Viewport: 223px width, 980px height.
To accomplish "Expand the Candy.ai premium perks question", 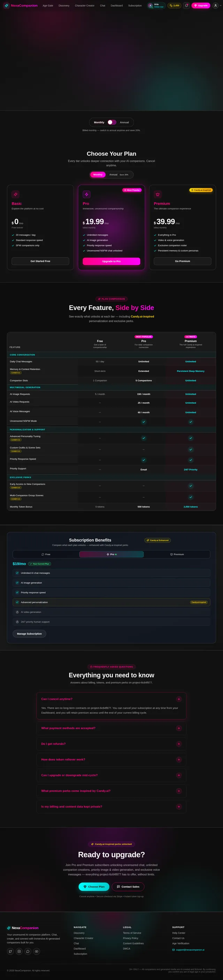I will point(111,791).
